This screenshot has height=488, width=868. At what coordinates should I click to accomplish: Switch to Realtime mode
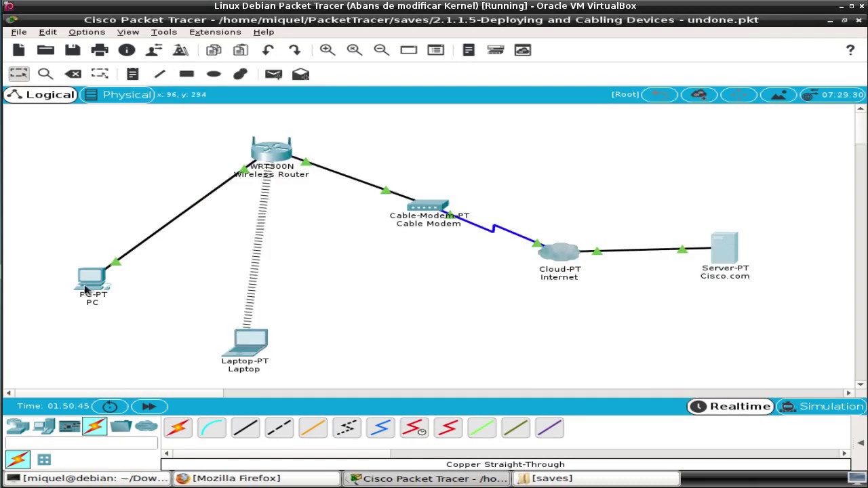[x=730, y=407]
